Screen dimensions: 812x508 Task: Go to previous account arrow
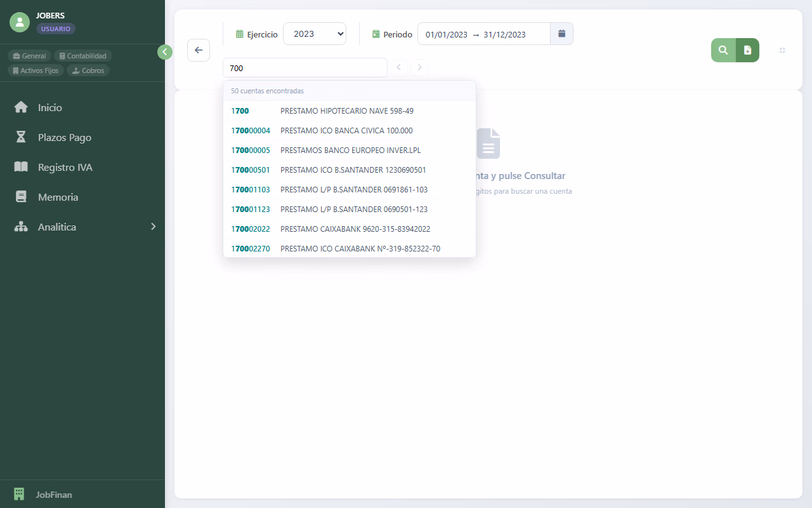coord(399,67)
